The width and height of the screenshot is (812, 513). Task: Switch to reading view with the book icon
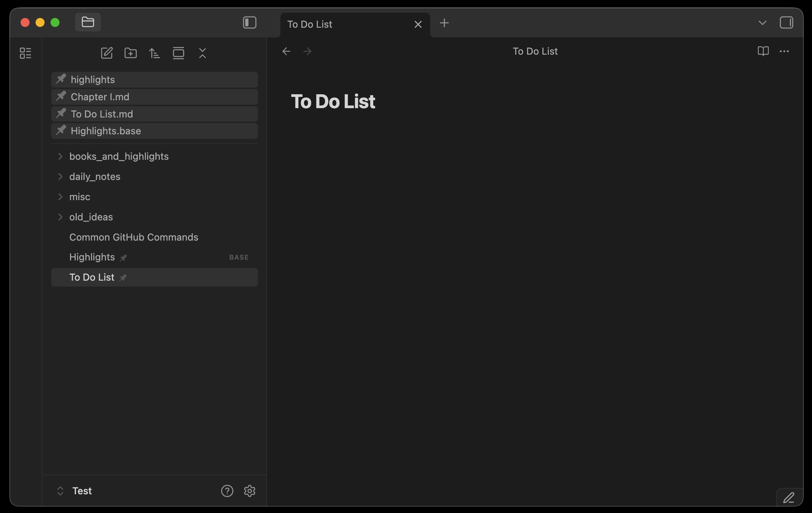tap(763, 51)
